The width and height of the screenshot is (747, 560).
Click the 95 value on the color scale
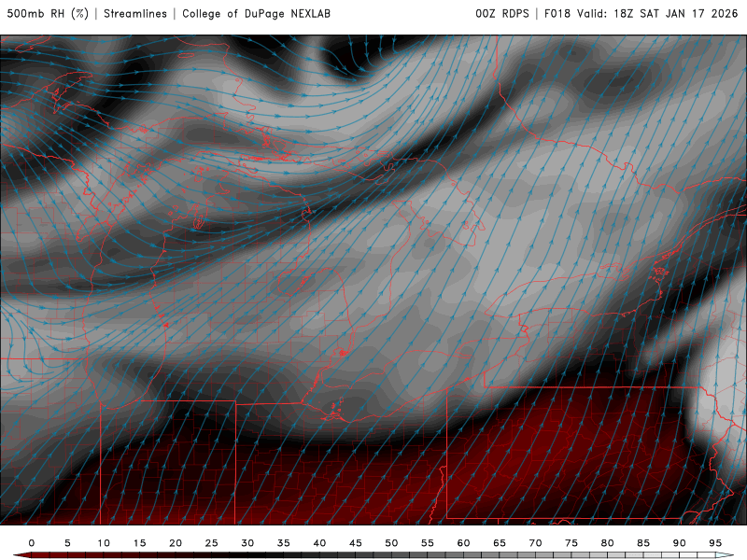pyautogui.click(x=715, y=543)
